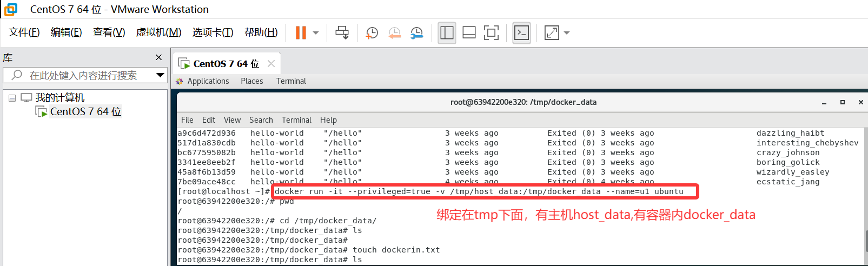Toggle the thumbnail bar view

point(469,32)
